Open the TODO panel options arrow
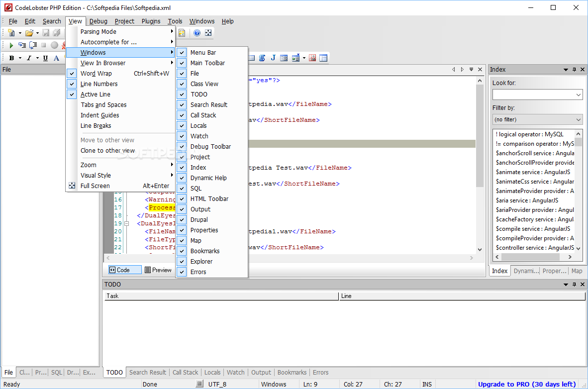Screen dimensions: 588x389 566,285
